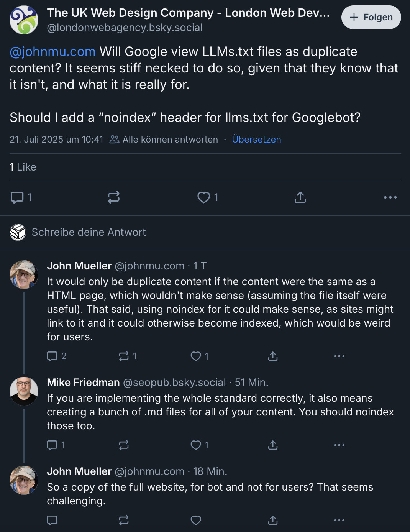Viewport: 410px width, 532px height.
Task: Open more options menu on main post
Action: pyautogui.click(x=390, y=197)
